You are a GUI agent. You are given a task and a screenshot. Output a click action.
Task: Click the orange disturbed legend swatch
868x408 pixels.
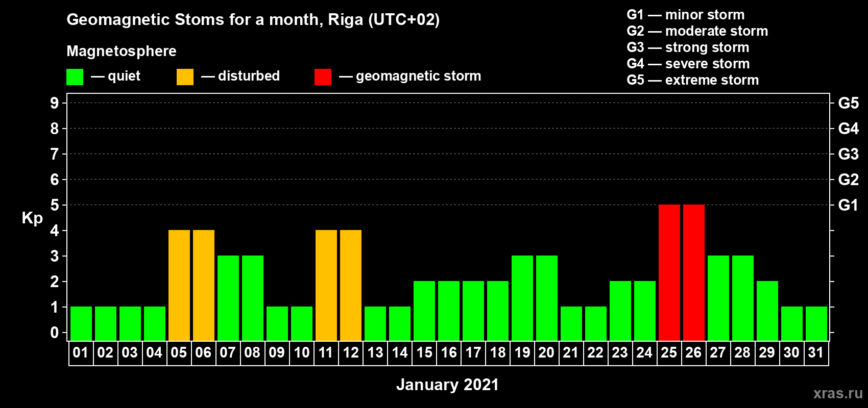coord(185,77)
